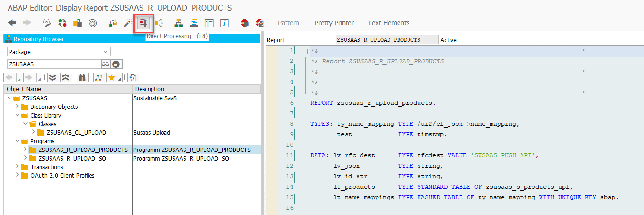Screen dimensions: 644x215
Task: Click the Description column header
Action: (x=196, y=89)
